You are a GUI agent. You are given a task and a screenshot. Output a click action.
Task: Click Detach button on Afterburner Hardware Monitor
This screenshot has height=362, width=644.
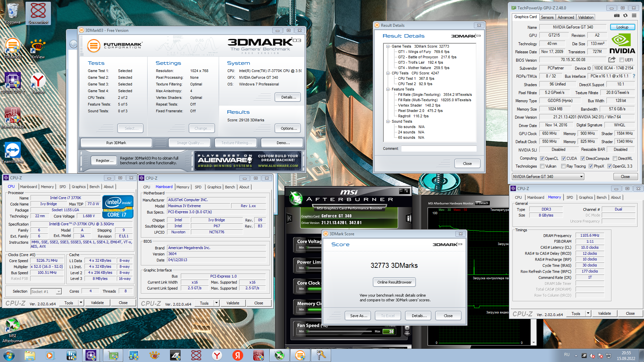482,203
